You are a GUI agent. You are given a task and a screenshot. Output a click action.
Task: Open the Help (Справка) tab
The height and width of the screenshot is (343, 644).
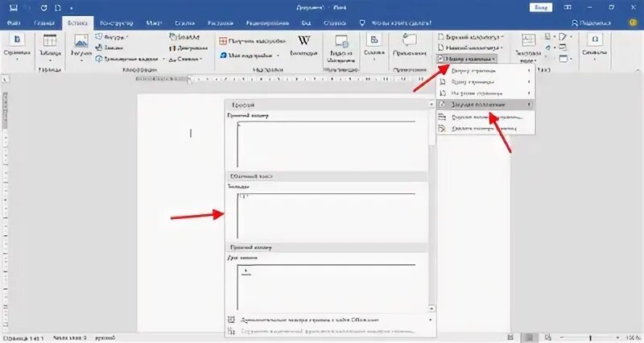pos(335,23)
